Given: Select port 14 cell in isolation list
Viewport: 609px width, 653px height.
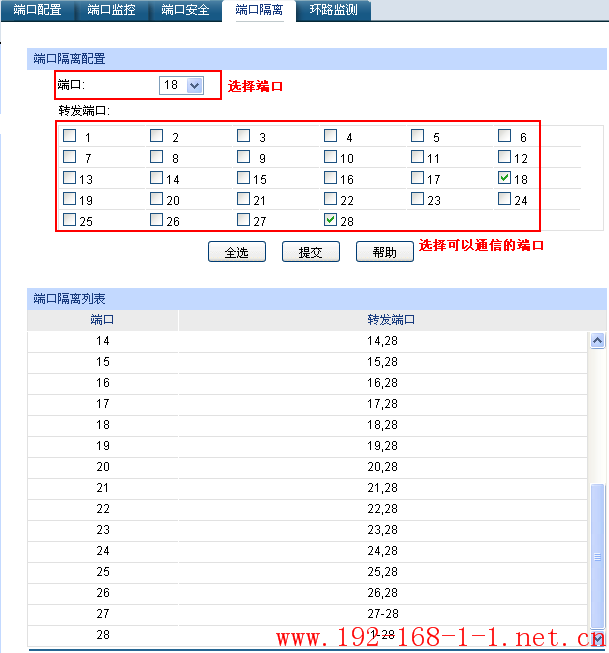Looking at the screenshot, I should (x=103, y=341).
